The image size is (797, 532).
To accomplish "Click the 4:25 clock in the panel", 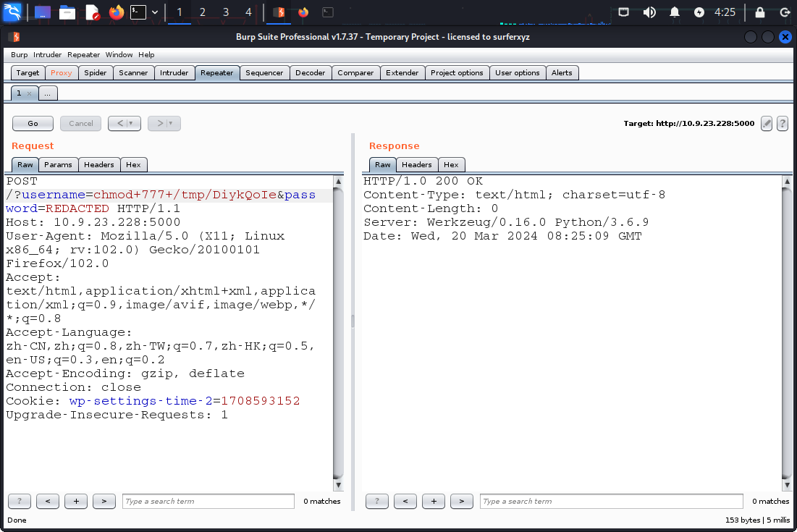I will pos(725,12).
